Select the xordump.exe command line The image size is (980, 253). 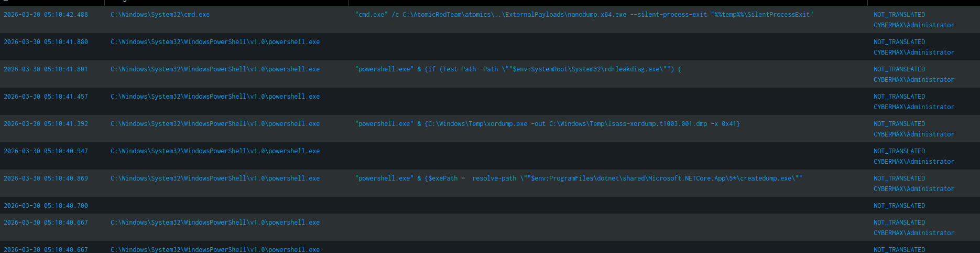(547, 124)
